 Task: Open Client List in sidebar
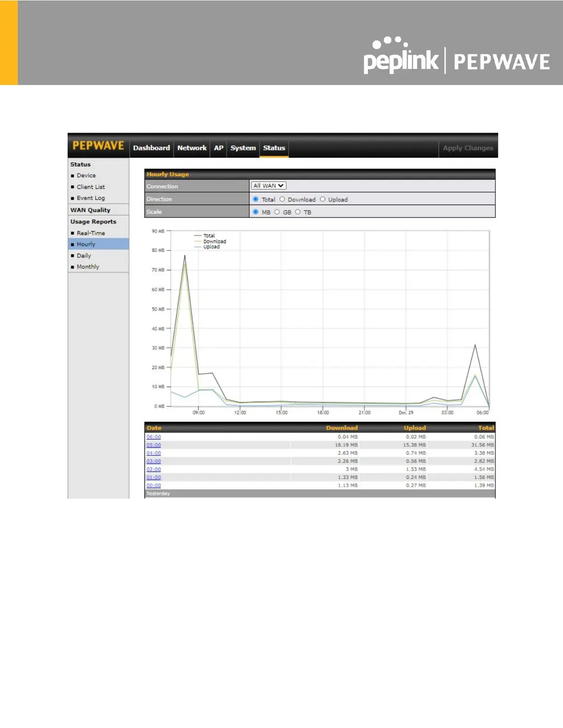pos(91,187)
